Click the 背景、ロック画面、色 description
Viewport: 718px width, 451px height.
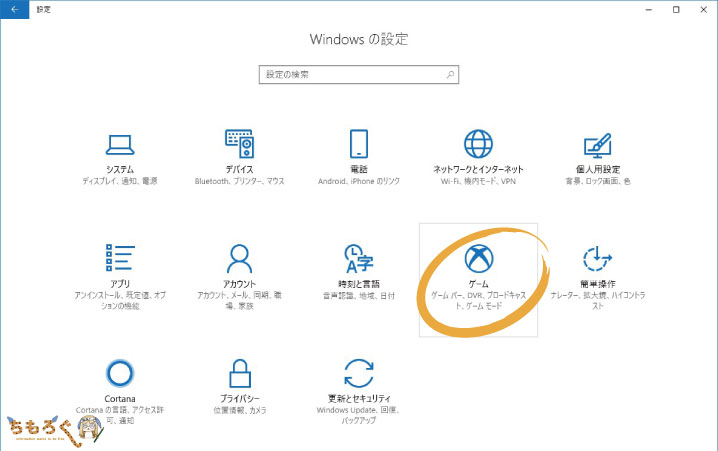point(598,181)
